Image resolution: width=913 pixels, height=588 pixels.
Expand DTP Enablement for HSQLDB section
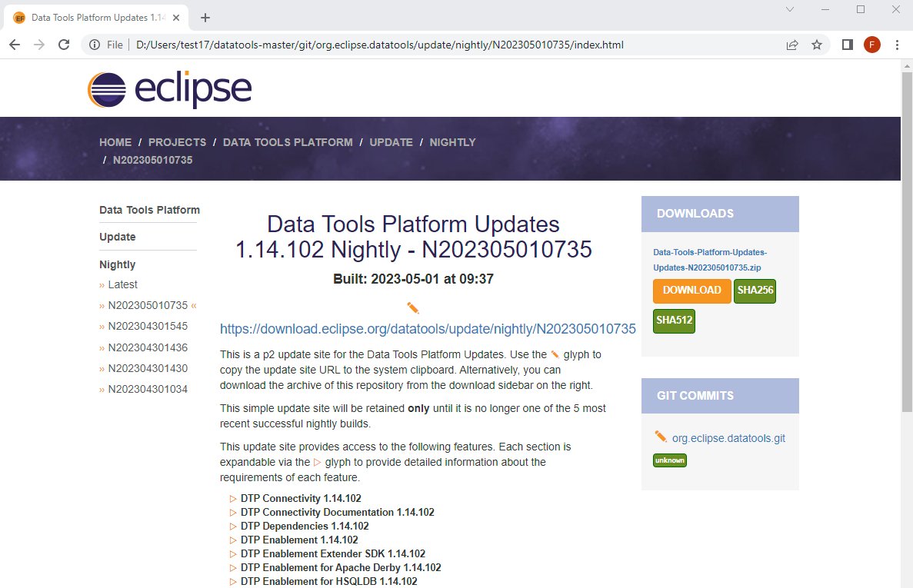pyautogui.click(x=233, y=582)
